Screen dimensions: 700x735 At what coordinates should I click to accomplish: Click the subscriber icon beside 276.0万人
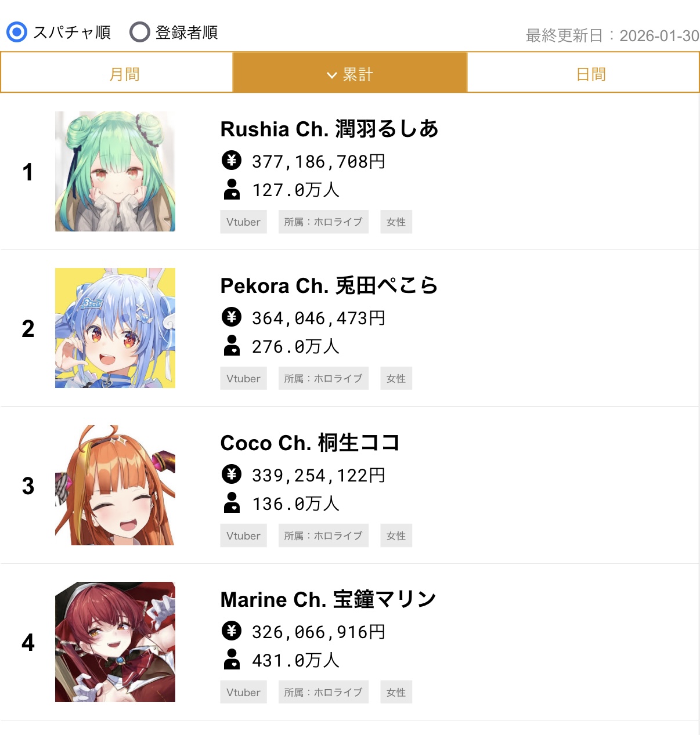click(232, 345)
